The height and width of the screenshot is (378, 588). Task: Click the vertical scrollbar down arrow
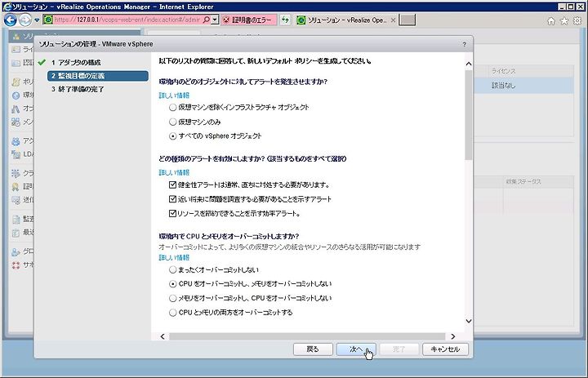point(469,321)
